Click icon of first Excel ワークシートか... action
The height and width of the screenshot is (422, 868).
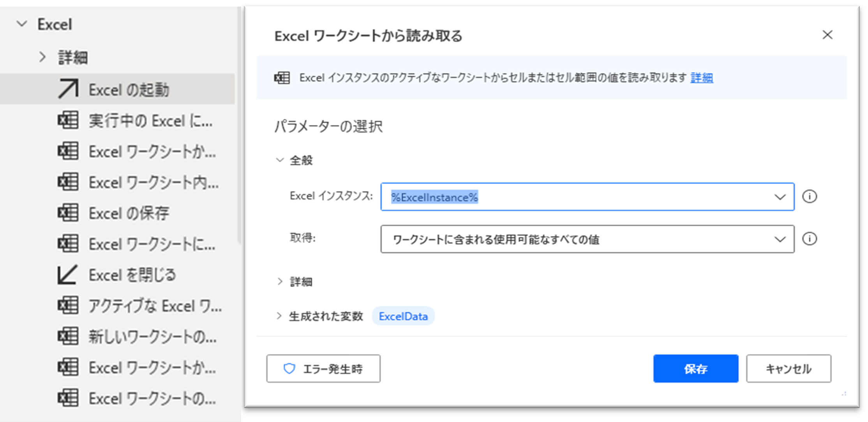tap(68, 151)
